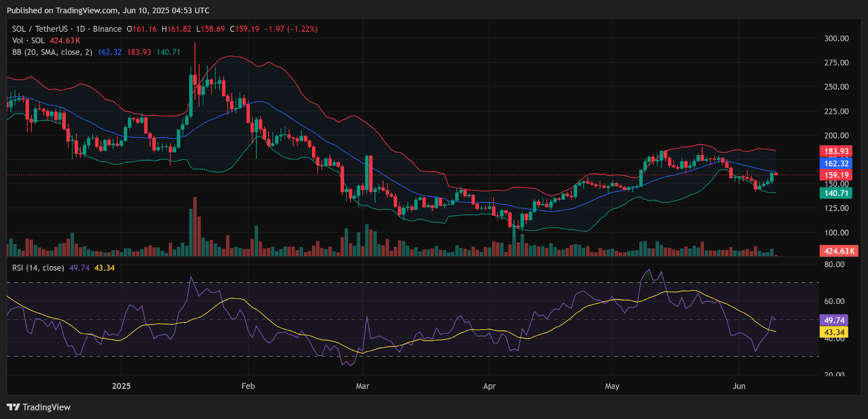
Task: Click the red BB upper value 183.93 in legend
Action: (x=139, y=52)
